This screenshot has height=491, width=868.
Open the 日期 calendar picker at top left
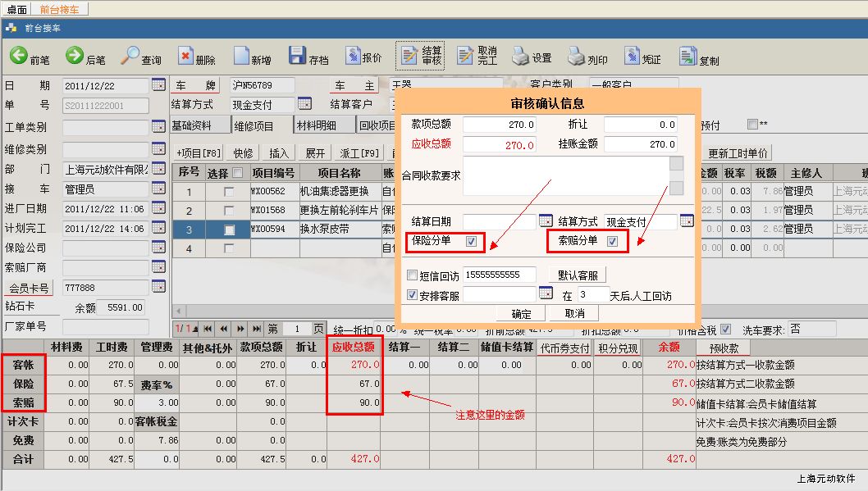coord(158,85)
